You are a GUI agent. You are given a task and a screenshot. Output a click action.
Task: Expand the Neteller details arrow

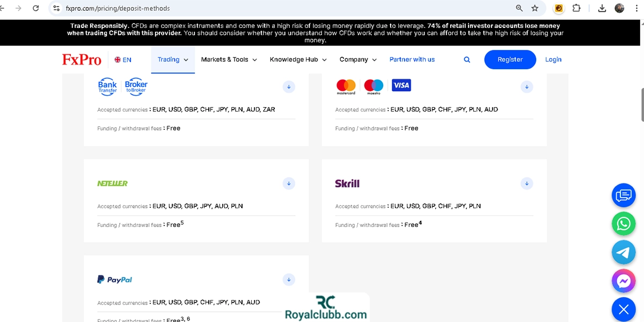(289, 184)
